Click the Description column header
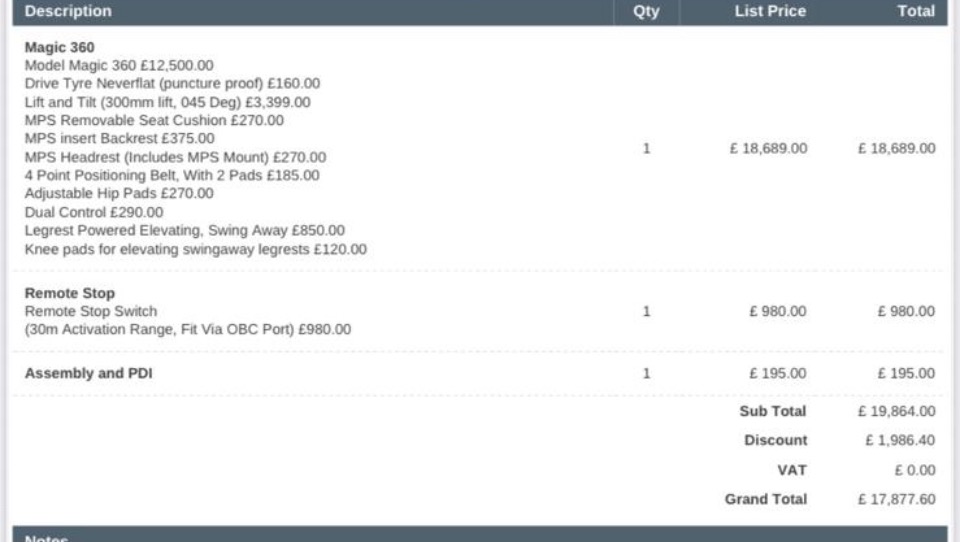The image size is (960, 542). [68, 12]
